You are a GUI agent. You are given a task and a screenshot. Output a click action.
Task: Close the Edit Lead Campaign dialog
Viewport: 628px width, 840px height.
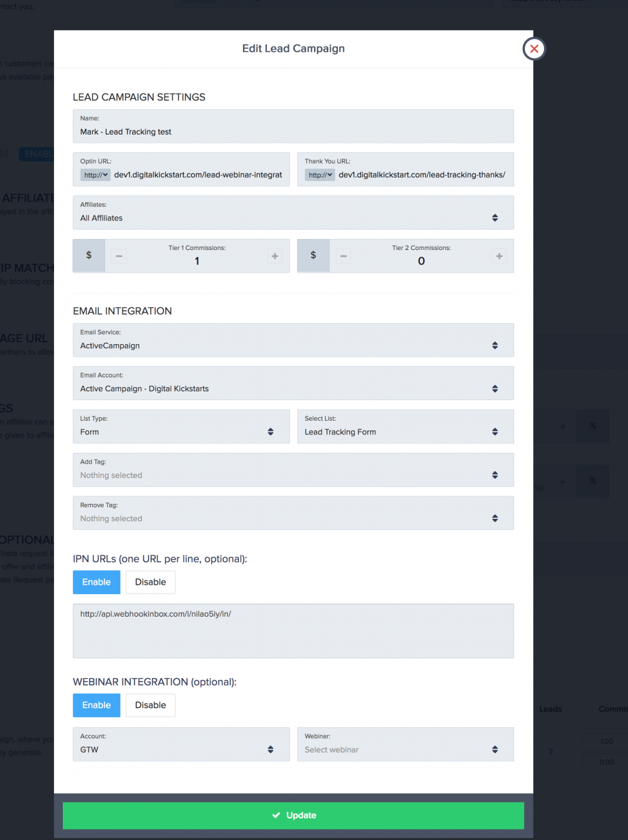coord(534,48)
